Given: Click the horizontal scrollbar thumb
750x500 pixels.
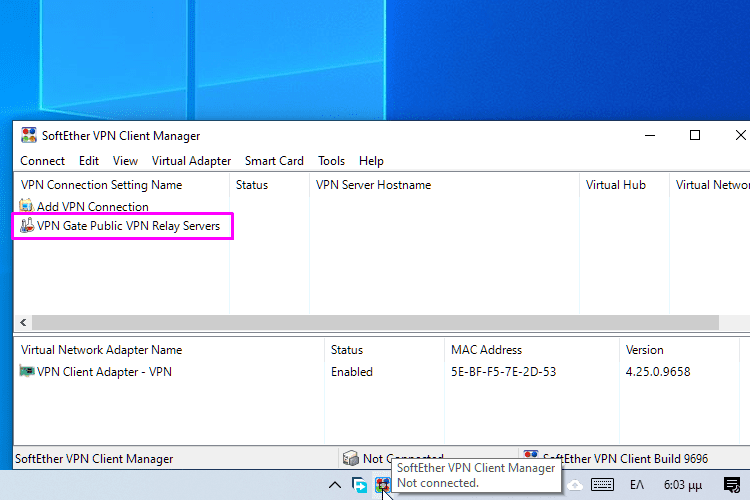Looking at the screenshot, I should click(375, 322).
